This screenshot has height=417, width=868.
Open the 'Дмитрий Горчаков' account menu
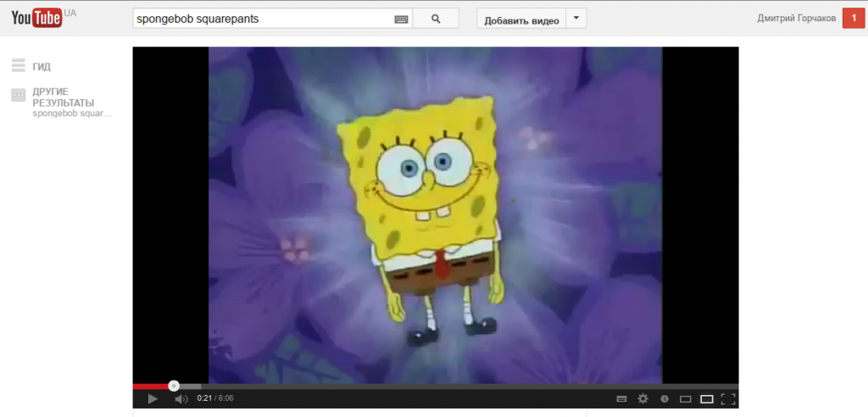[796, 19]
